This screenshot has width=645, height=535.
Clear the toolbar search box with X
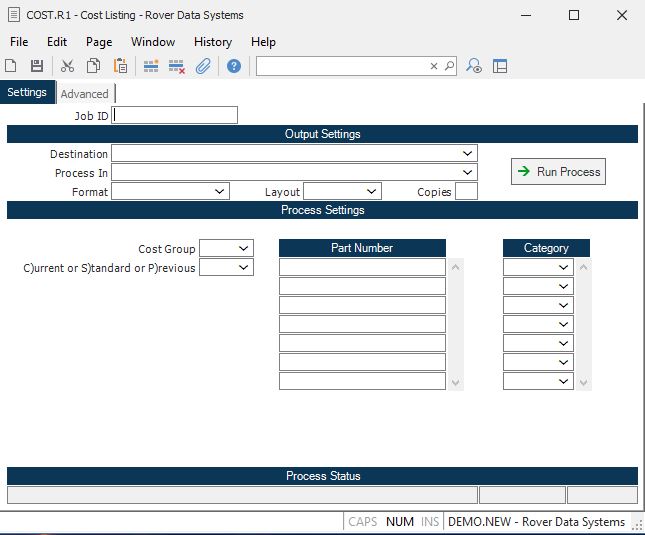pos(434,66)
